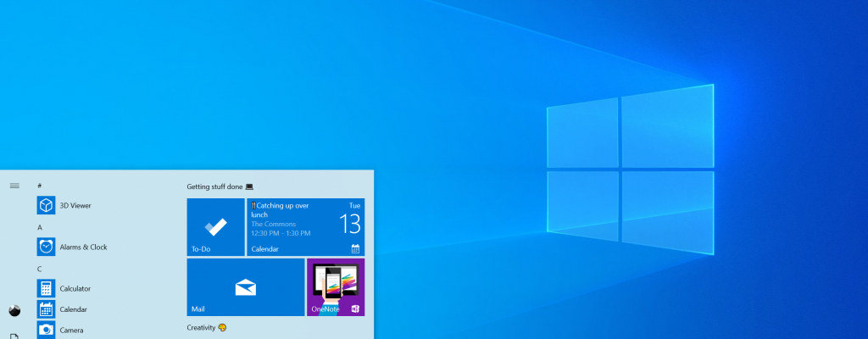Viewport: 868px width, 339px height.
Task: Open the Documents icon in Start sidebar
Action: (x=14, y=336)
